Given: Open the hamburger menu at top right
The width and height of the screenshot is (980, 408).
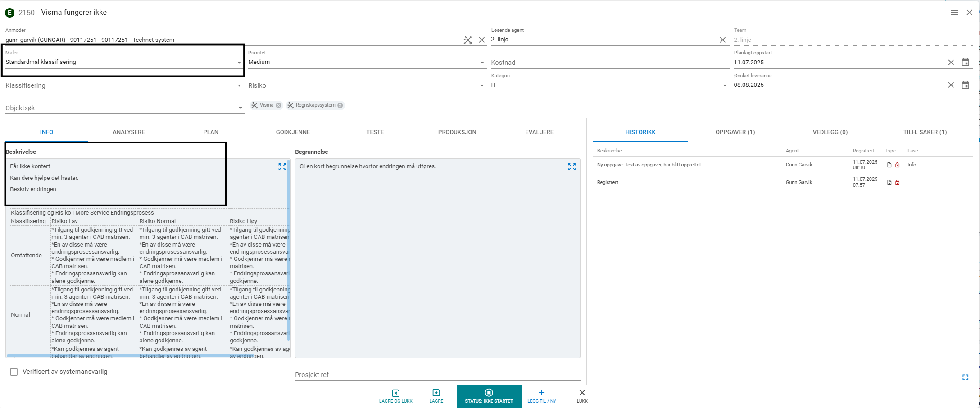Looking at the screenshot, I should 954,13.
